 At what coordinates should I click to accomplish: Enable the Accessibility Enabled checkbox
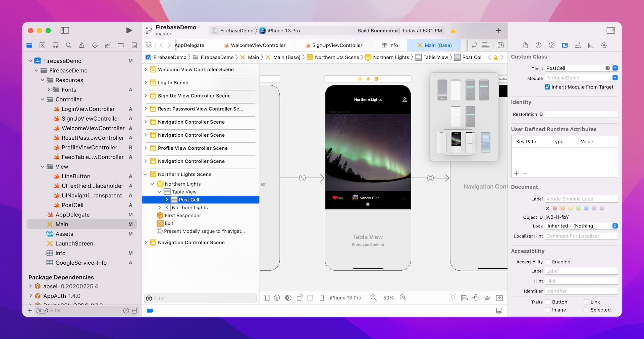[x=548, y=262]
